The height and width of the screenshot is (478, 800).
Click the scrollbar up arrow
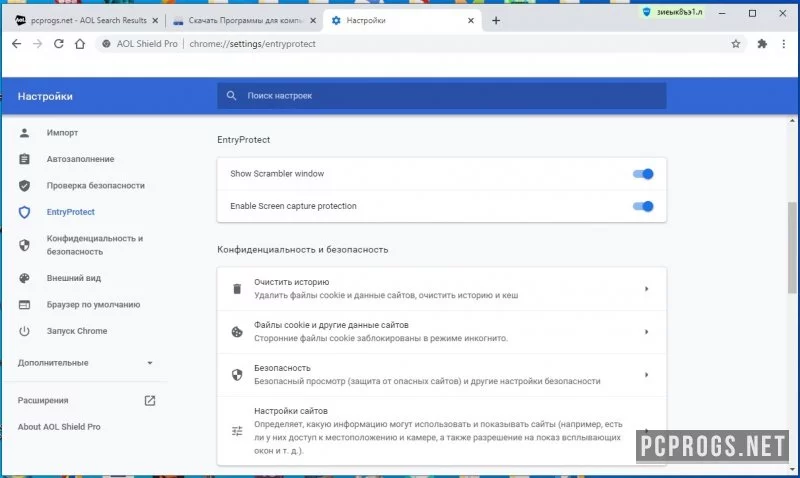coord(792,121)
